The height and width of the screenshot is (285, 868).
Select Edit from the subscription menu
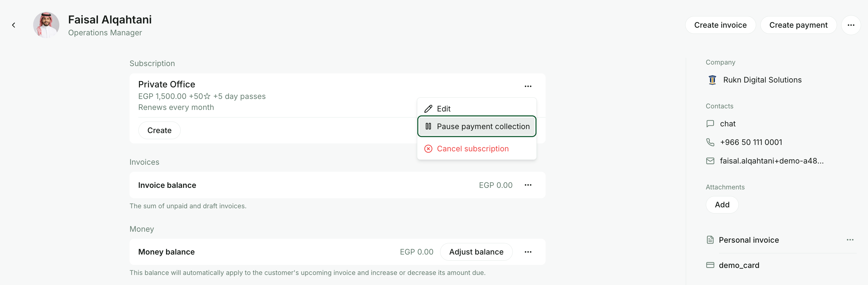(x=477, y=109)
